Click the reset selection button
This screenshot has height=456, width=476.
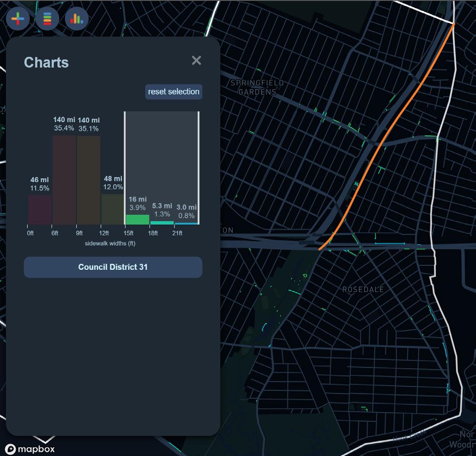tap(174, 92)
